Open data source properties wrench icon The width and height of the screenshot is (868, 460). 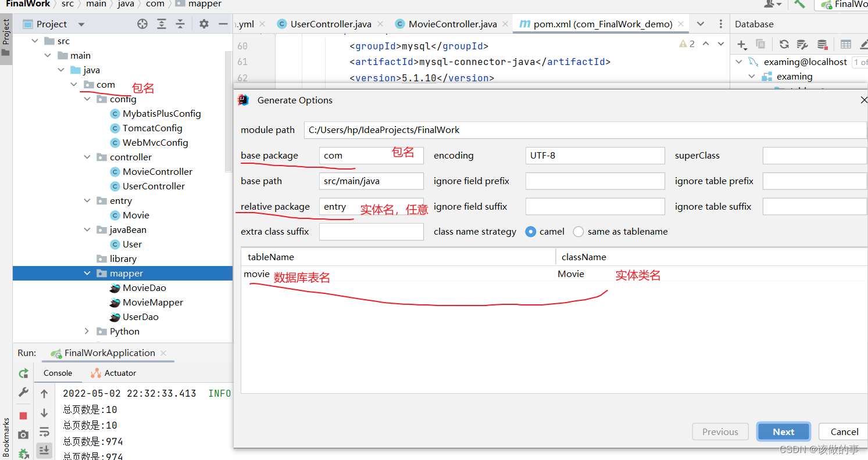click(x=802, y=44)
